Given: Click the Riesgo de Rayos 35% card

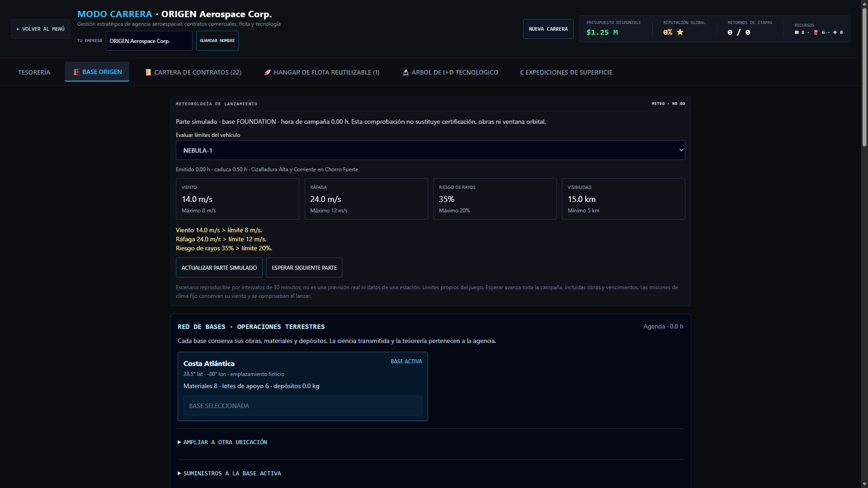Looking at the screenshot, I should click(495, 199).
